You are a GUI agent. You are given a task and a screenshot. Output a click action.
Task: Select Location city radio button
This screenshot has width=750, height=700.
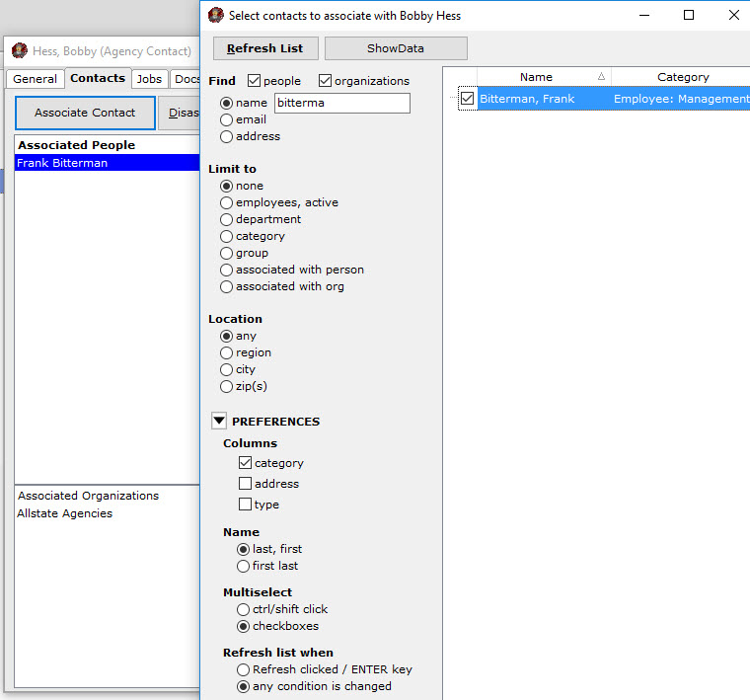pos(226,369)
